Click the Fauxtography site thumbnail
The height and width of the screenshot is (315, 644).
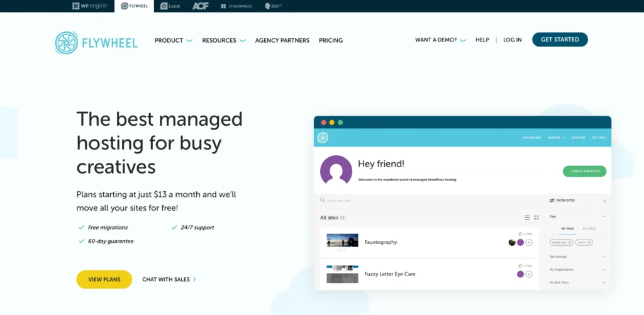click(x=342, y=241)
